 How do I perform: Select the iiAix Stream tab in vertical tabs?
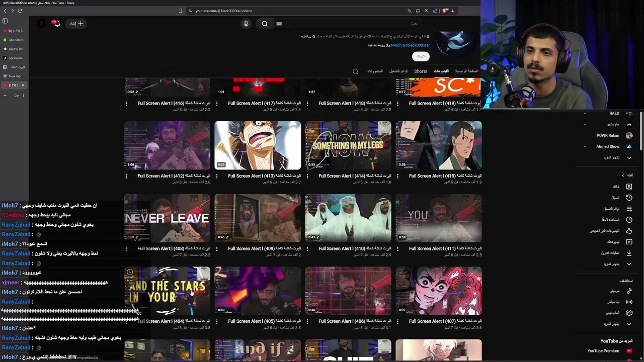[14, 40]
